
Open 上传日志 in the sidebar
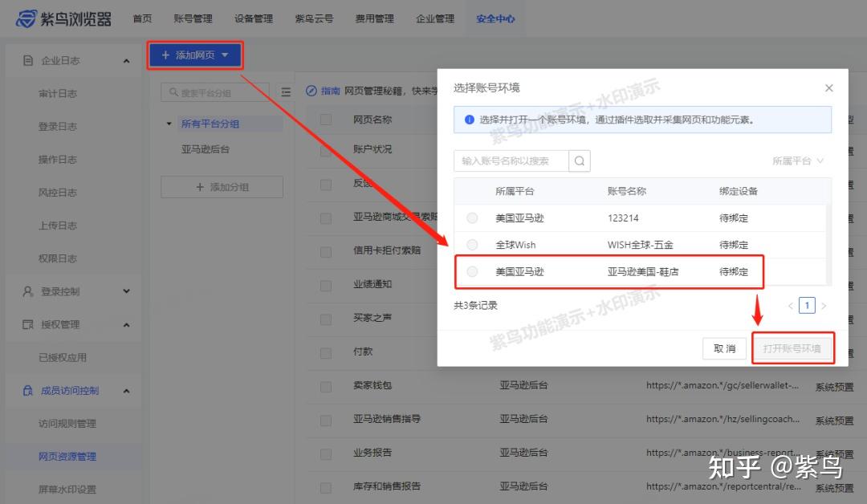58,226
